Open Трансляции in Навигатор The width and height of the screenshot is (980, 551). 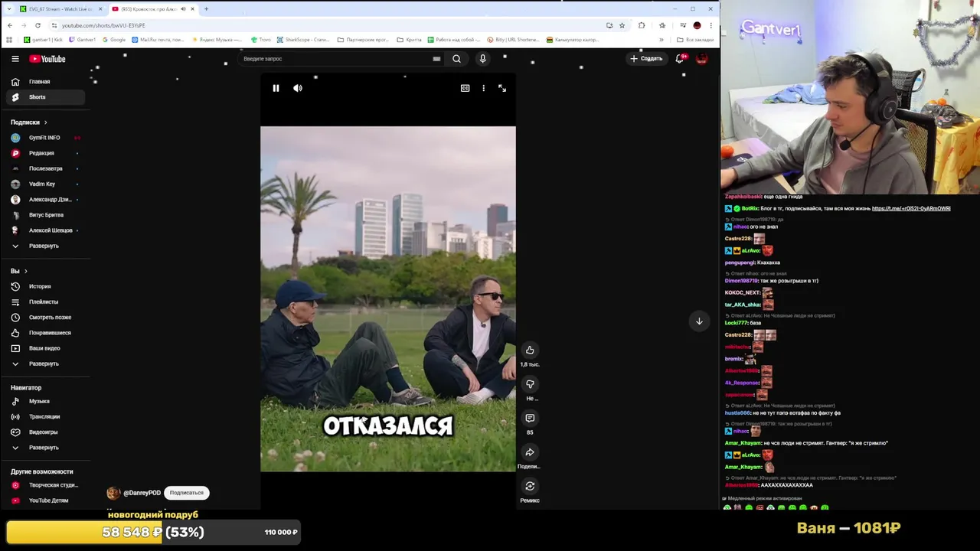46,416
